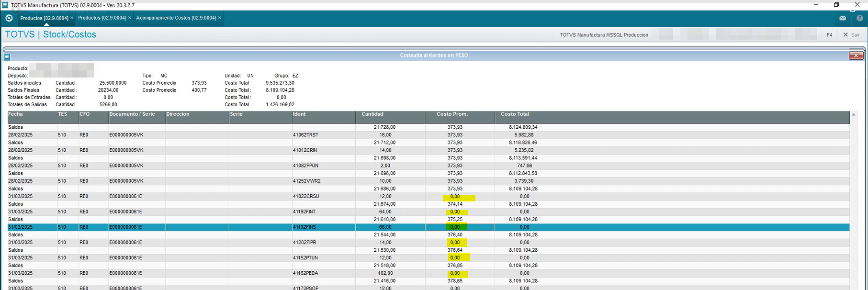Screen dimensions: 868x290
Task: Click the costo total value 9.535.273,30
Action: point(280,83)
